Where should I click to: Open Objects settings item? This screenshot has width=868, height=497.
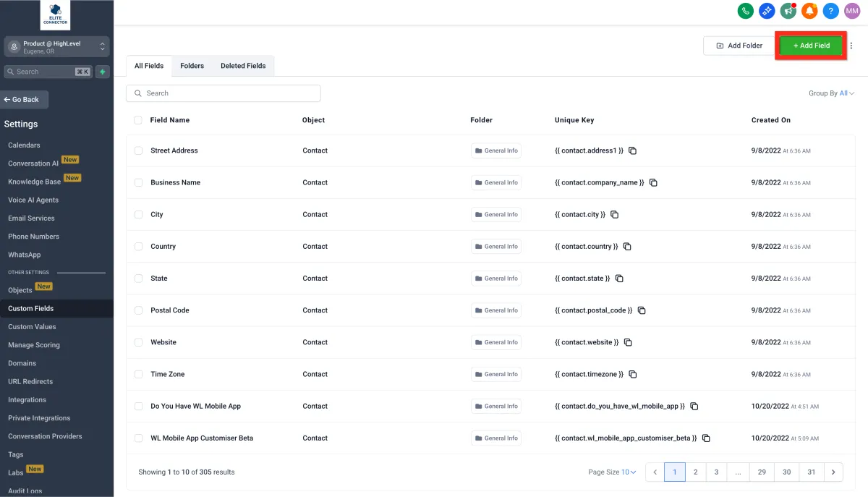coord(20,290)
